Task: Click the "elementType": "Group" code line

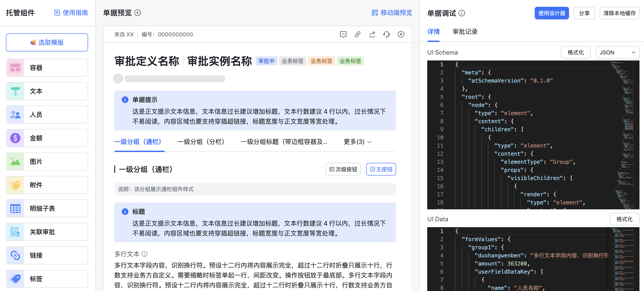Action: tap(538, 162)
